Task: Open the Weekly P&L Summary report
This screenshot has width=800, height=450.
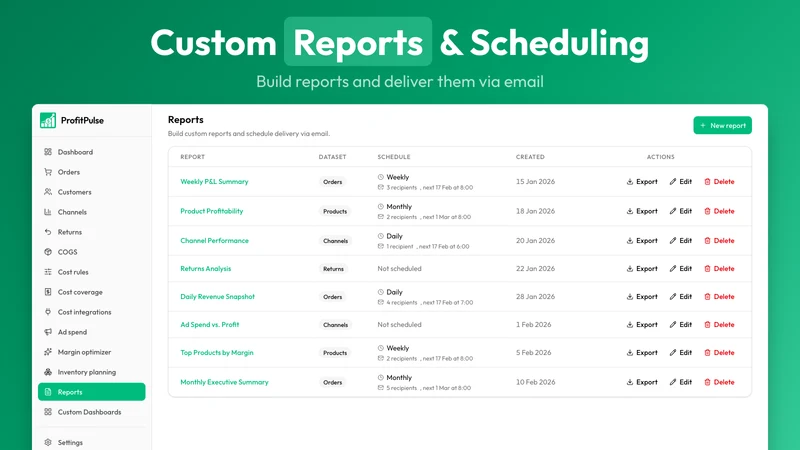Action: (x=214, y=182)
